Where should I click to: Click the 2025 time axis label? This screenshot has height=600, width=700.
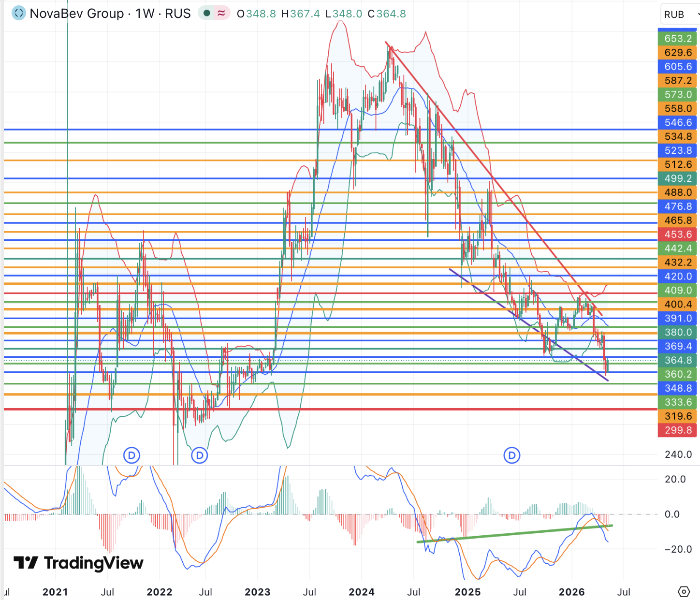pyautogui.click(x=468, y=592)
